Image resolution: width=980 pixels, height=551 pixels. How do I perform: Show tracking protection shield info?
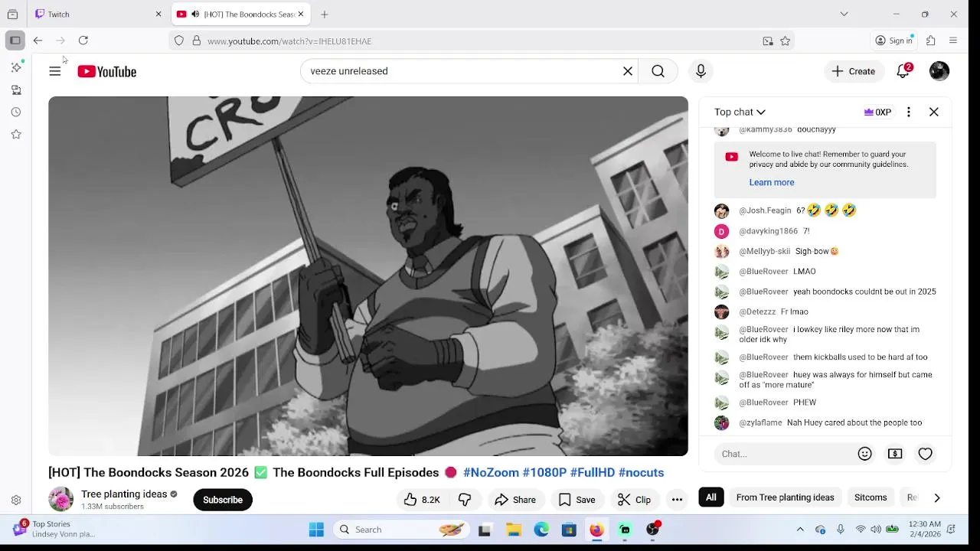pyautogui.click(x=179, y=41)
